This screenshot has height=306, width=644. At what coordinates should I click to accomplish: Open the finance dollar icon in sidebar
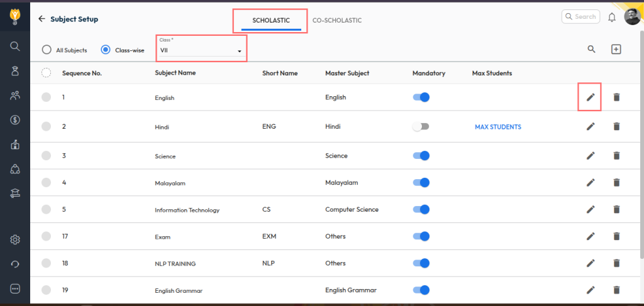[15, 119]
